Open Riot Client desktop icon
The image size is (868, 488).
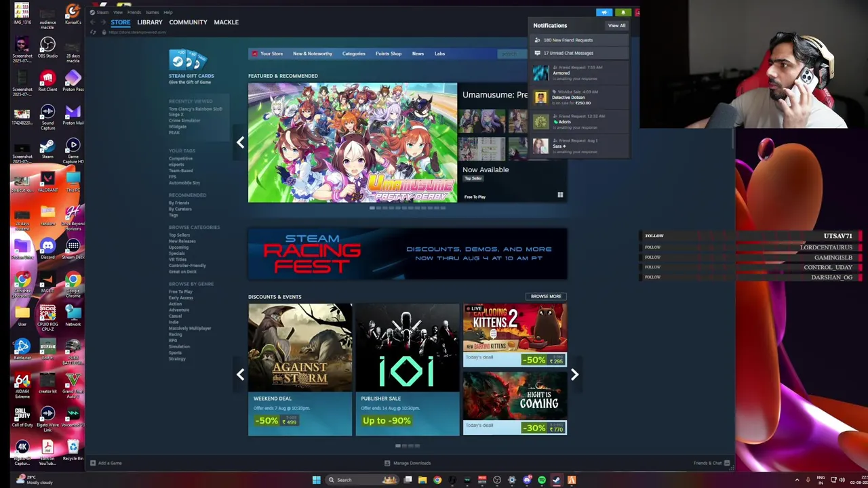coord(47,81)
